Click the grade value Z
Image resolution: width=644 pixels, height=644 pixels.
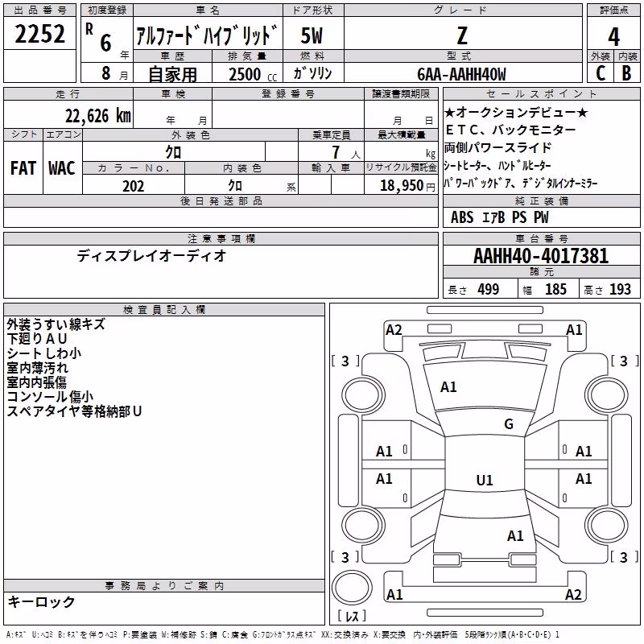[462, 35]
